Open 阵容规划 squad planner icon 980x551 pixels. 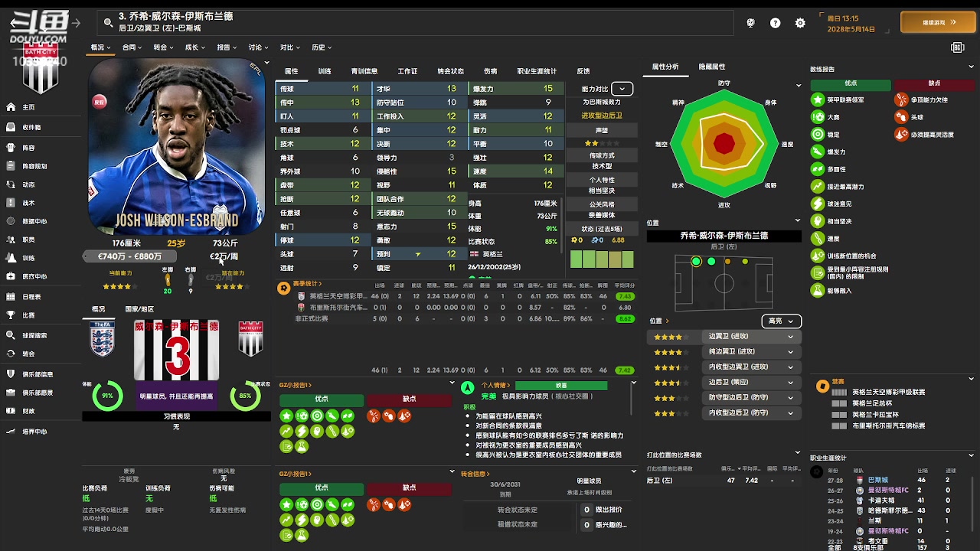pos(11,166)
